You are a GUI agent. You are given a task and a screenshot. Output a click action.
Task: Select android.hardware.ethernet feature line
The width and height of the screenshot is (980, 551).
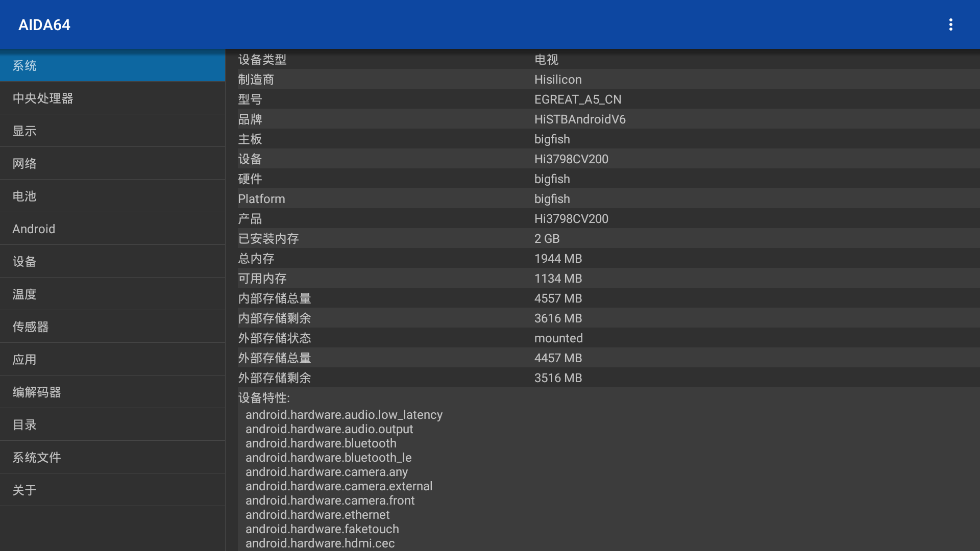(x=317, y=515)
